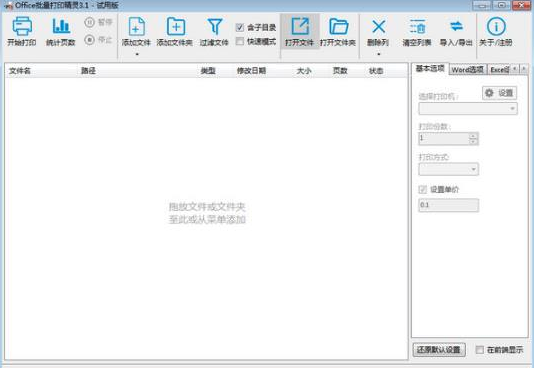The image size is (534, 368).
Task: Sort by the 修改日期 column header
Action: [x=251, y=71]
